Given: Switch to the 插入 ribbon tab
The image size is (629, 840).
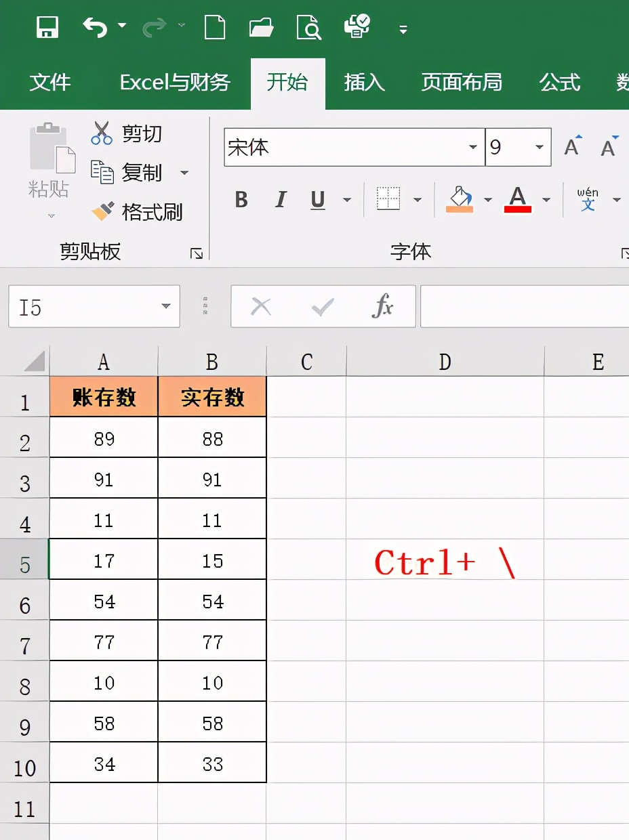Looking at the screenshot, I should (x=364, y=83).
